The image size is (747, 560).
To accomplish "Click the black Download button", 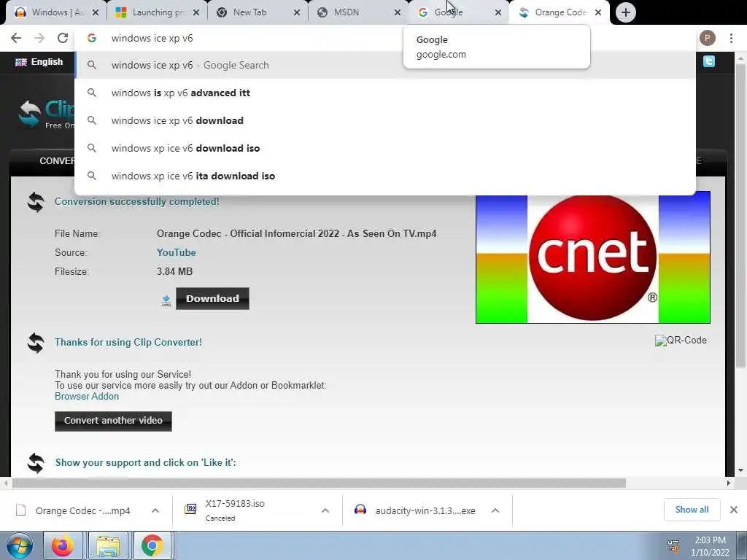I will point(212,298).
